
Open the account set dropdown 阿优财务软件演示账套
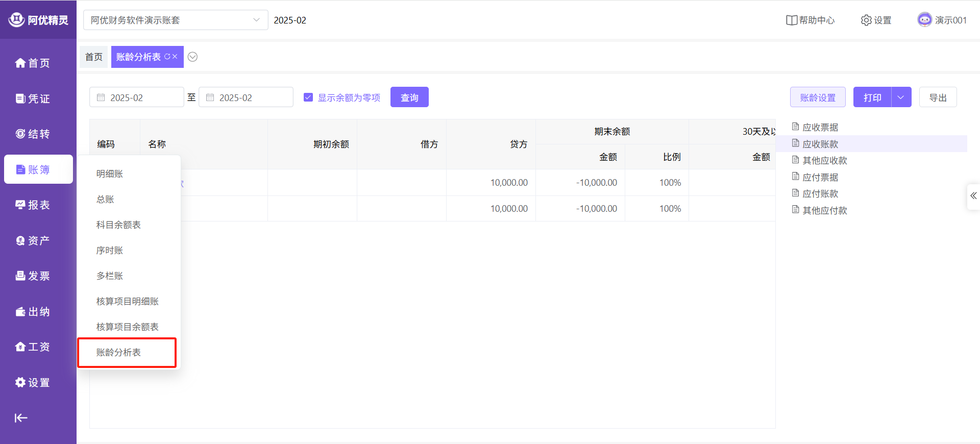pos(175,20)
